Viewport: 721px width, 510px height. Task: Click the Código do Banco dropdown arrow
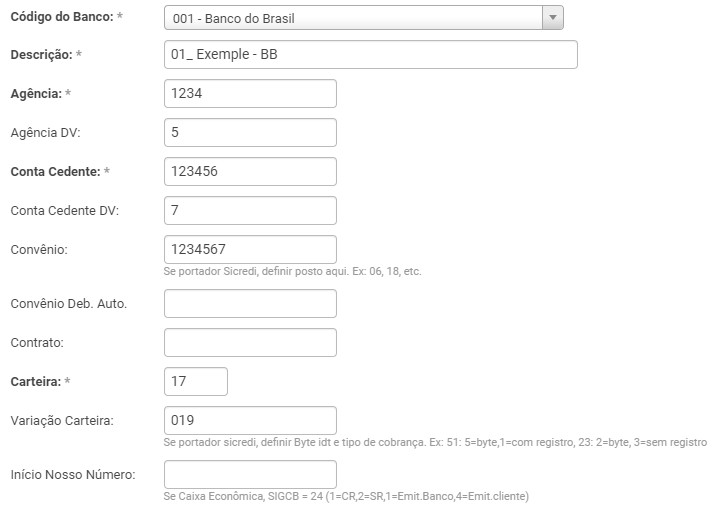(552, 18)
